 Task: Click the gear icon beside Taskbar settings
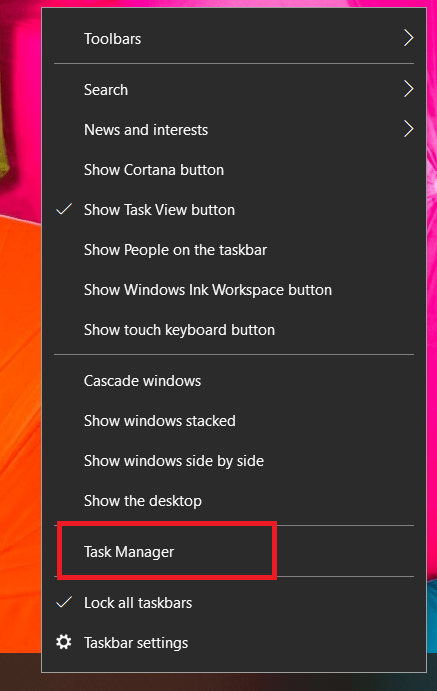point(64,642)
